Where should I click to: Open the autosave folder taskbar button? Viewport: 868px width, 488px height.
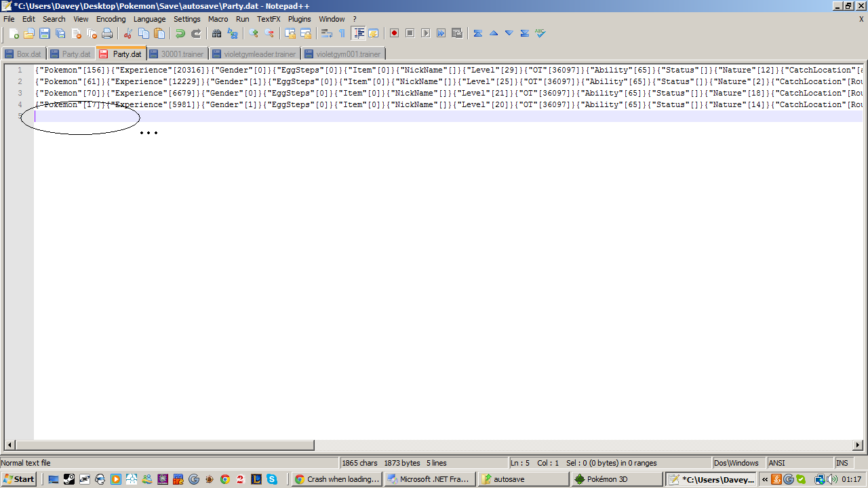(524, 479)
